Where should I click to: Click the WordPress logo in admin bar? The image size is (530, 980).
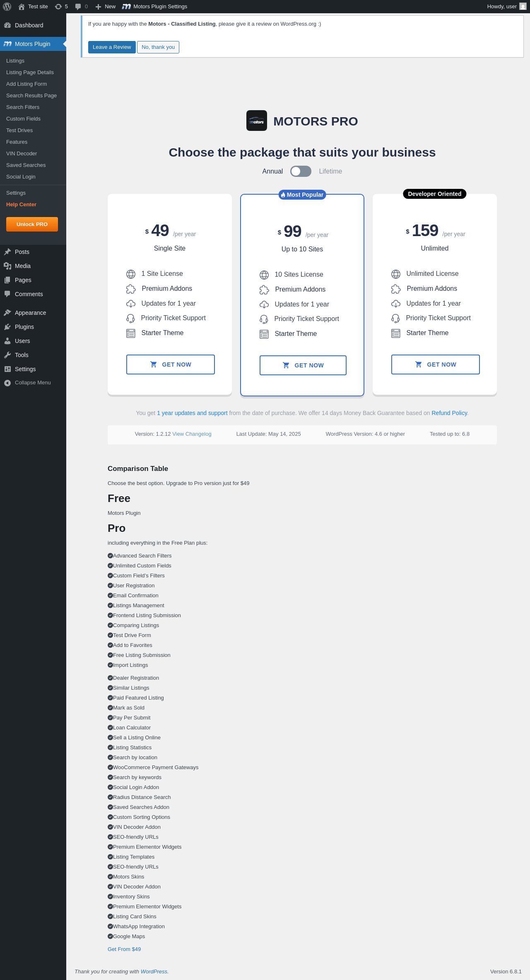pos(7,7)
